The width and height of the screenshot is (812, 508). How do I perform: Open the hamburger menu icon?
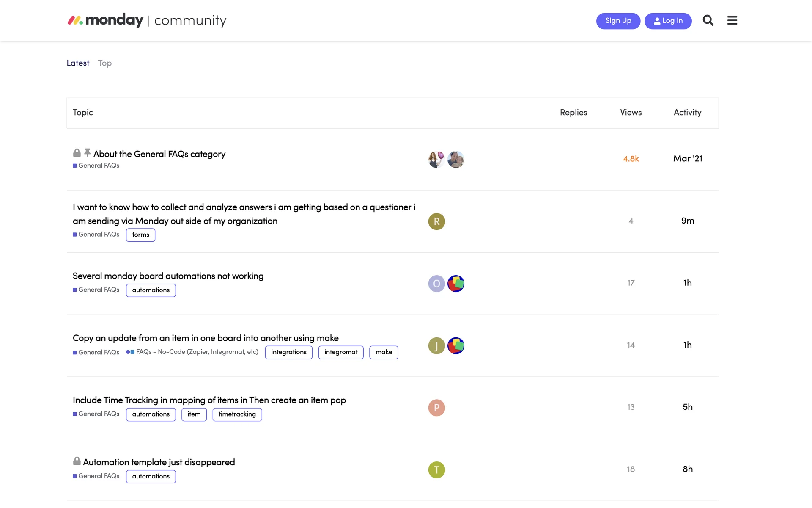click(x=732, y=20)
